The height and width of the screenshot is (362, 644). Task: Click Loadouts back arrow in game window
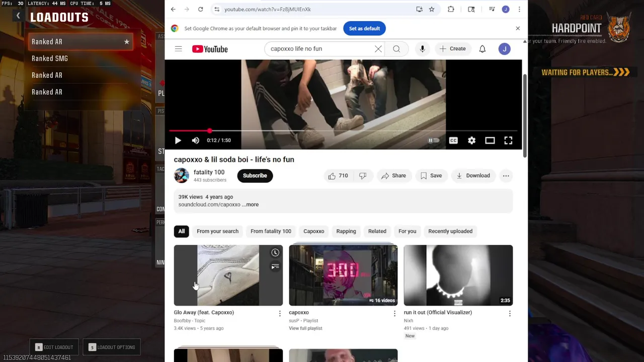(x=18, y=16)
